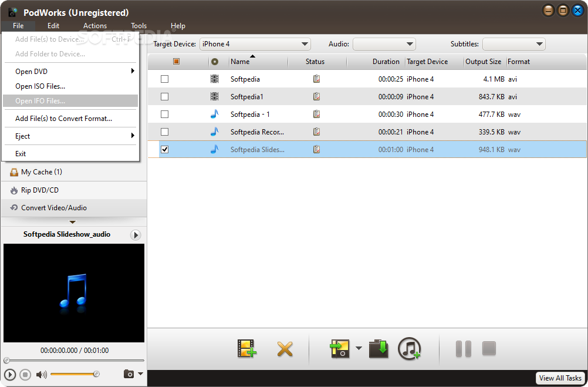588x387 pixels.
Task: Click the orange volume slider
Action: (75, 374)
